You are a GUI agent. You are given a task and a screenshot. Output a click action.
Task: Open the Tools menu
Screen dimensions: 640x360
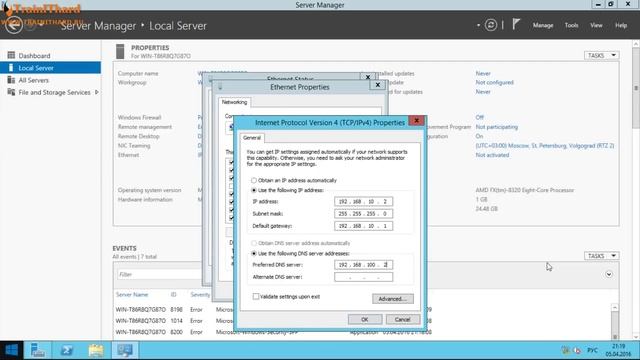[x=571, y=25]
